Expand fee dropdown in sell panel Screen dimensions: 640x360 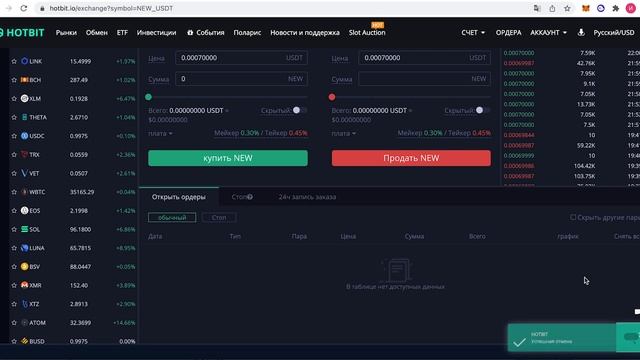pos(343,133)
